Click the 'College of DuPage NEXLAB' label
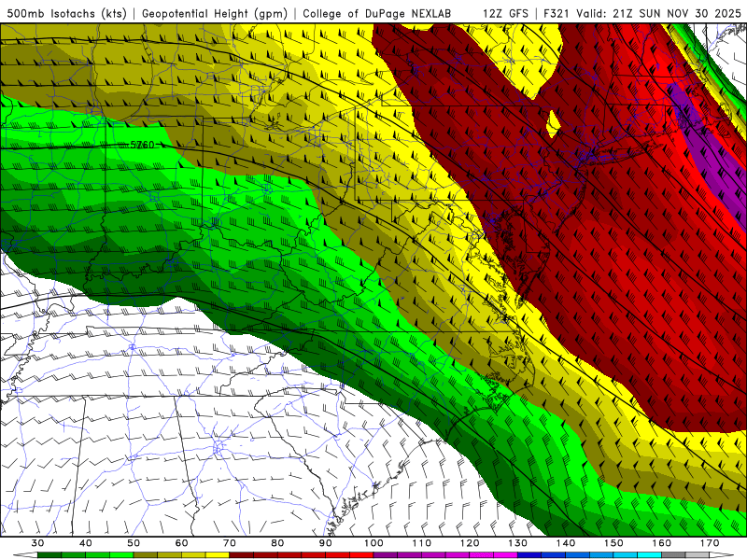This screenshot has height=560, width=747. (x=376, y=13)
